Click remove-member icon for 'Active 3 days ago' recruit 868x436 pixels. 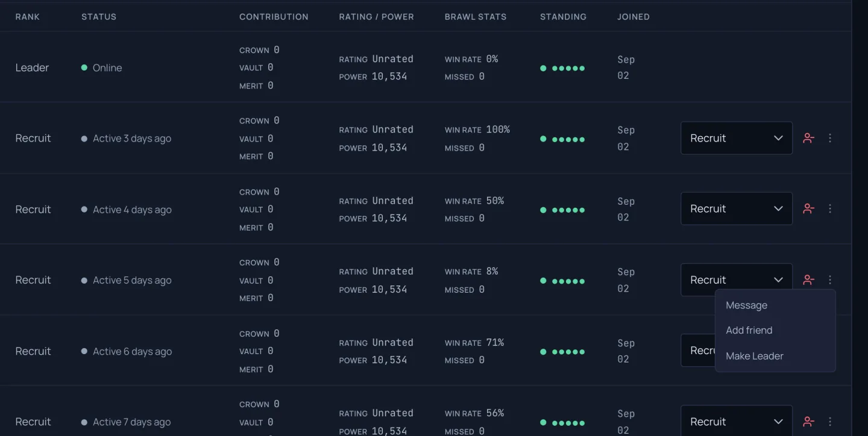click(808, 138)
